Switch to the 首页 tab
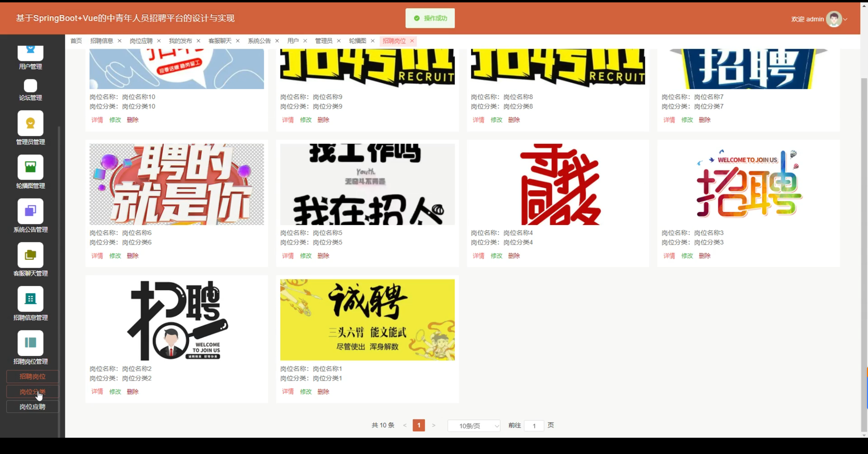 click(76, 41)
